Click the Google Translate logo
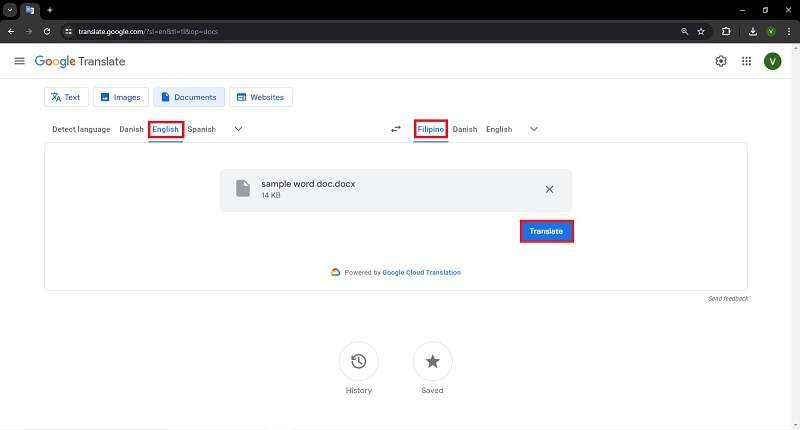 [x=80, y=61]
